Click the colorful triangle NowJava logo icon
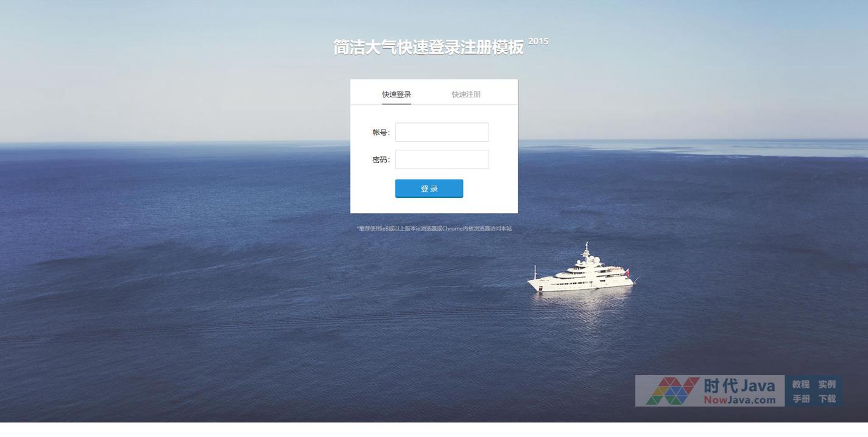 click(672, 391)
